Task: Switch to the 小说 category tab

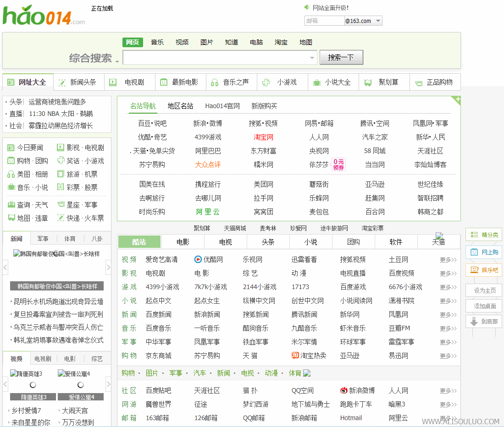Action: pyautogui.click(x=310, y=242)
